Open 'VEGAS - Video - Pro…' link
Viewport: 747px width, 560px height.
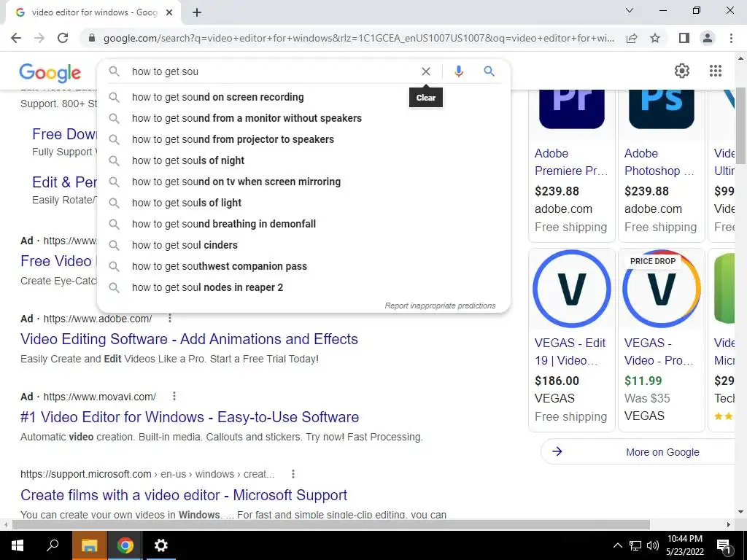tap(659, 351)
